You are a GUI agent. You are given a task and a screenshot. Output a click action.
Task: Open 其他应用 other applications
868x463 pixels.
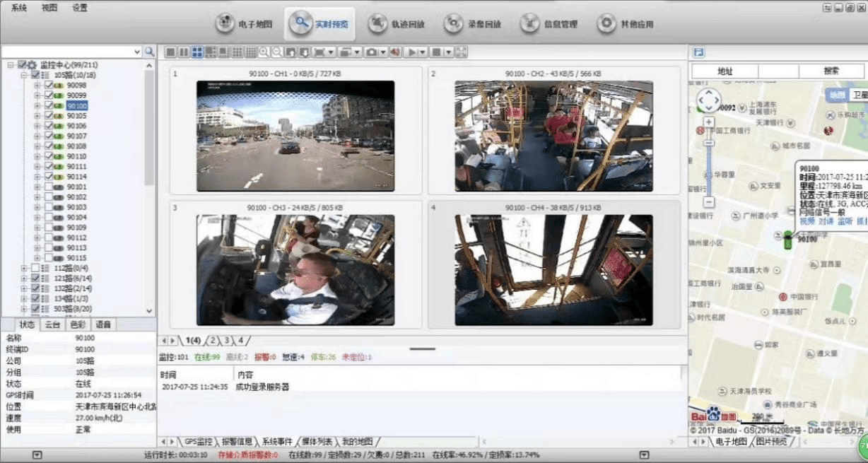click(626, 24)
